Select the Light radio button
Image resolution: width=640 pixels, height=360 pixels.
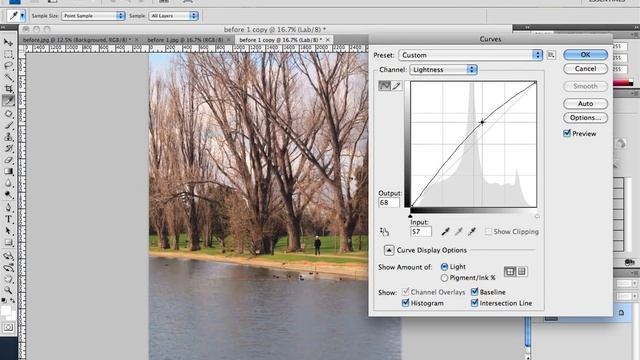coord(444,267)
